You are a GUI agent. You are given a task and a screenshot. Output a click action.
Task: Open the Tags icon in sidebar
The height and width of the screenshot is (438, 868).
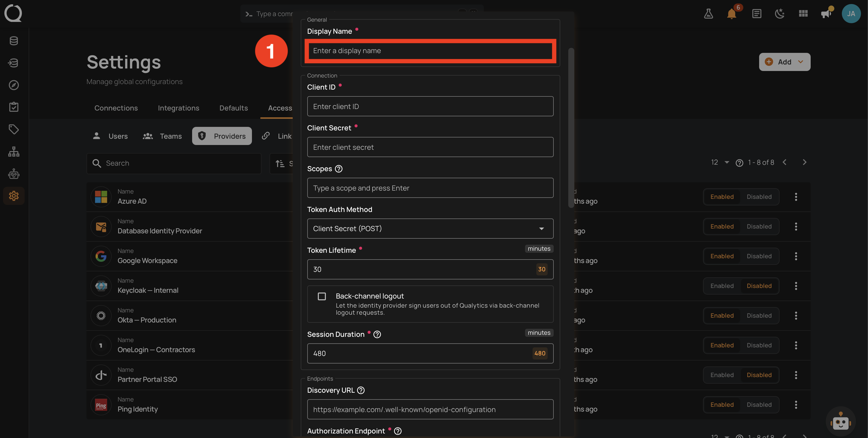(x=14, y=129)
